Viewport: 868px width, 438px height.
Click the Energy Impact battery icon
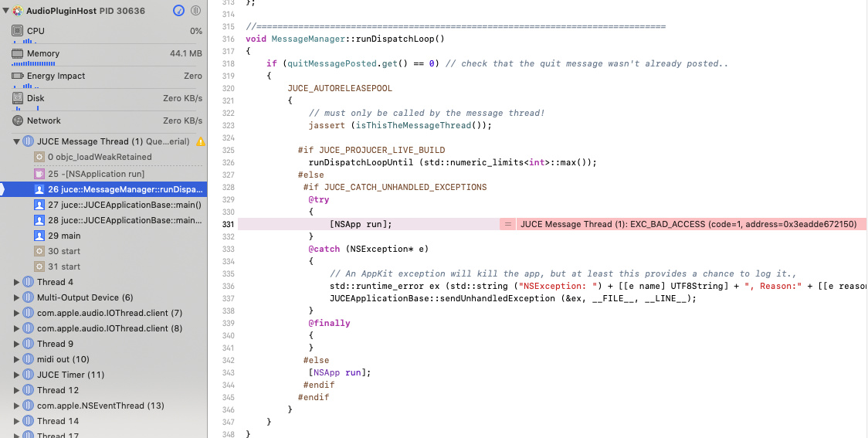(x=18, y=76)
